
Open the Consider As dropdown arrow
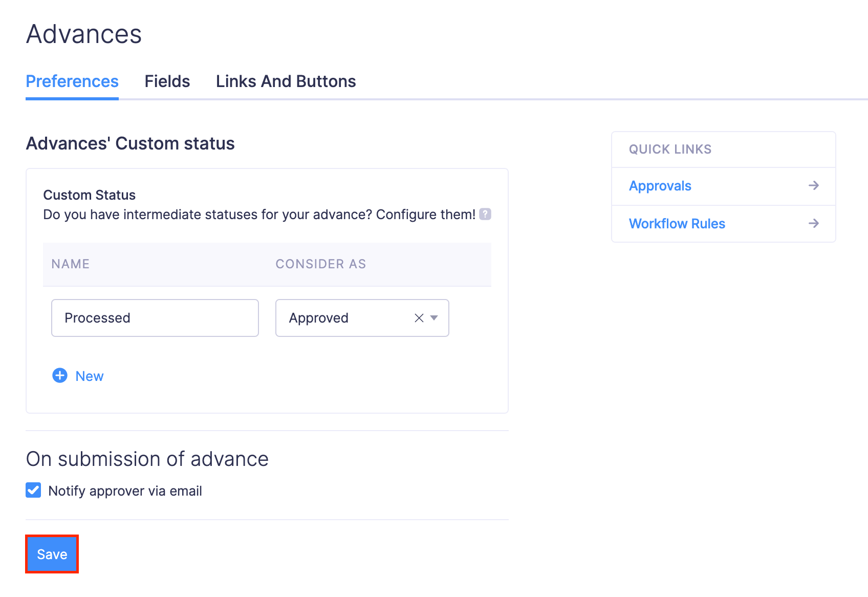[x=434, y=318]
